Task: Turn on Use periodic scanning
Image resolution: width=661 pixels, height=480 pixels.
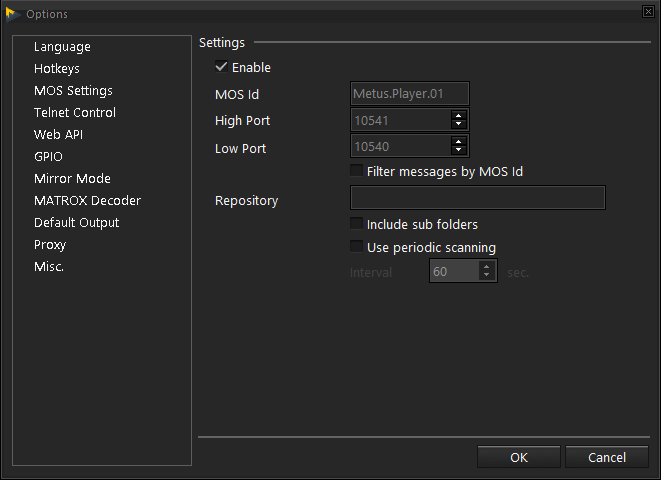Action: click(356, 247)
